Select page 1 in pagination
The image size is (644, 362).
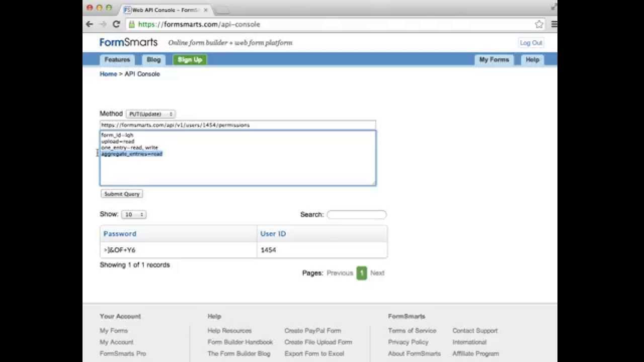point(362,273)
